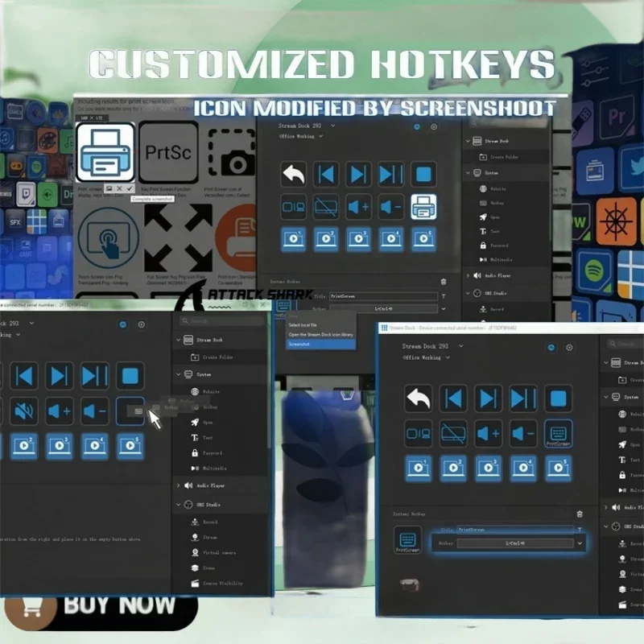This screenshot has width=644, height=644.
Task: Open settings gear in top window
Action: click(434, 127)
